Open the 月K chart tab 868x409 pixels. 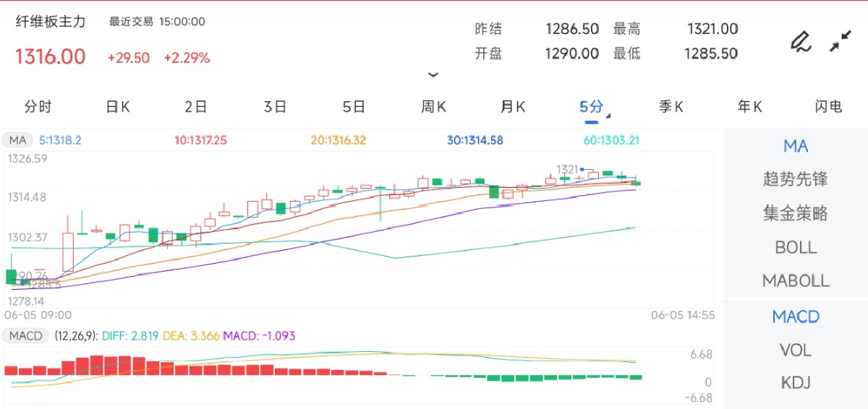coord(512,107)
